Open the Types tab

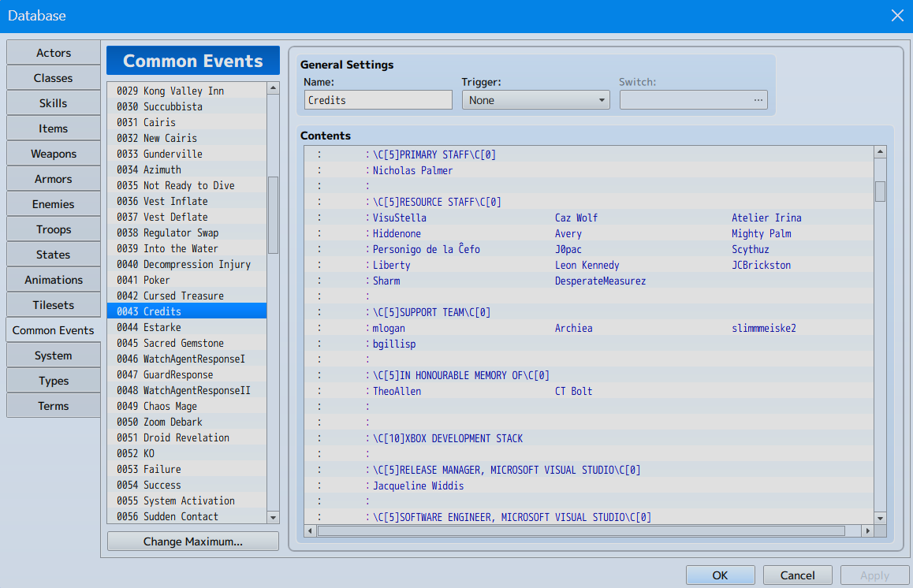[x=53, y=381]
